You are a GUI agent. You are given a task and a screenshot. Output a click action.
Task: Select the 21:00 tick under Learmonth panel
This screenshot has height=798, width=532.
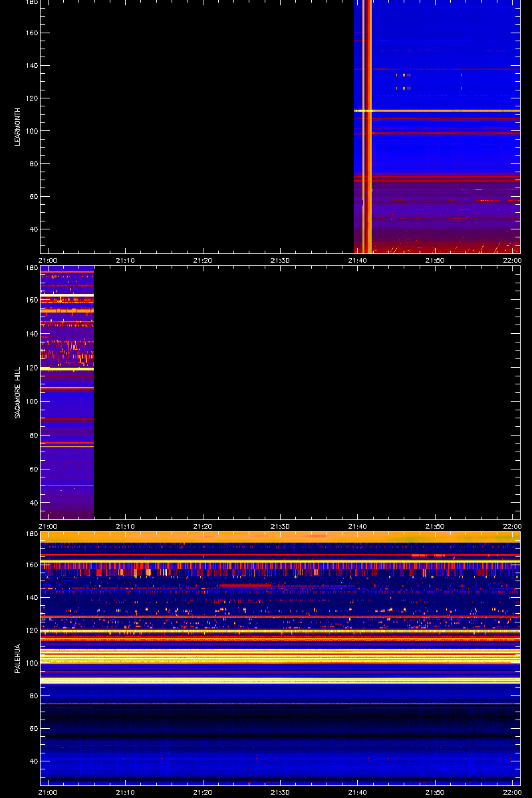[x=48, y=260]
